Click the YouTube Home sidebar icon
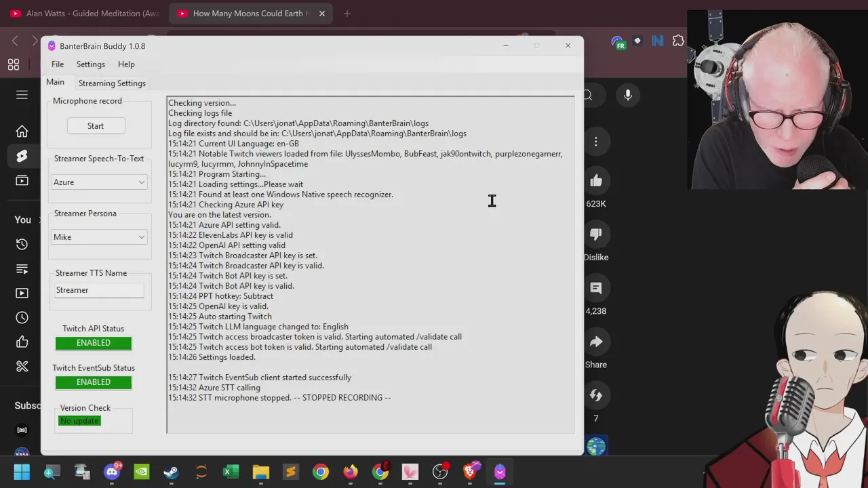This screenshot has height=488, width=868. click(x=22, y=131)
